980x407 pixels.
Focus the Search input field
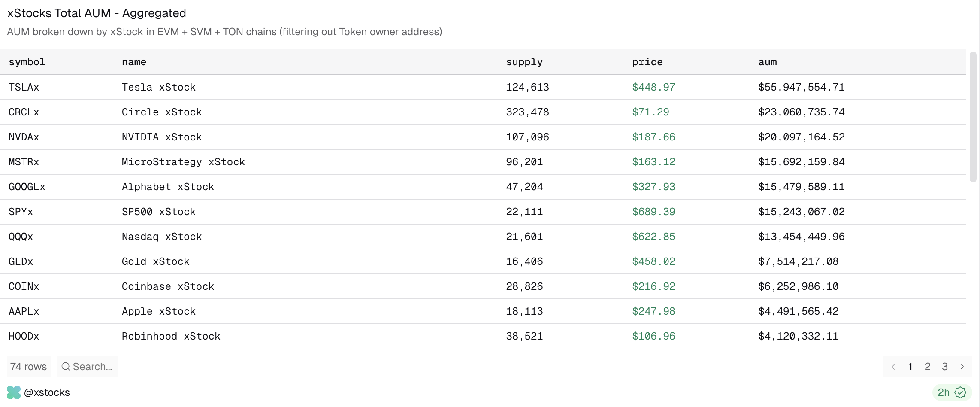[x=92, y=367]
